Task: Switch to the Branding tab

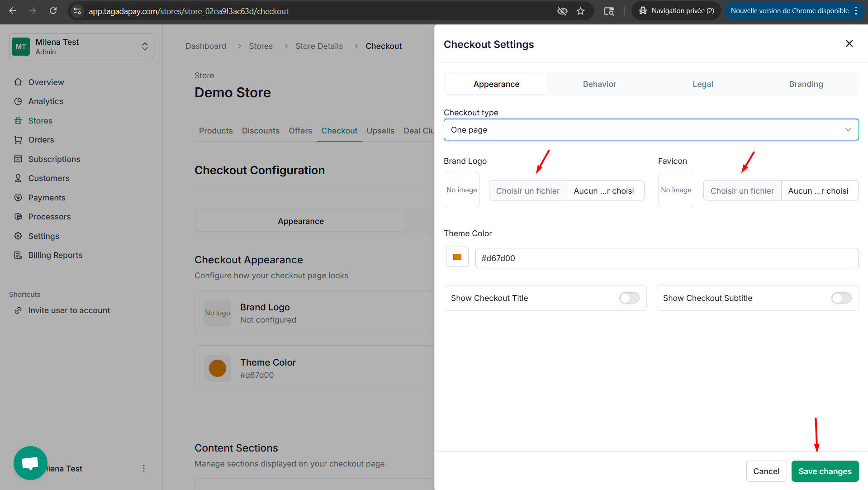Action: [806, 84]
